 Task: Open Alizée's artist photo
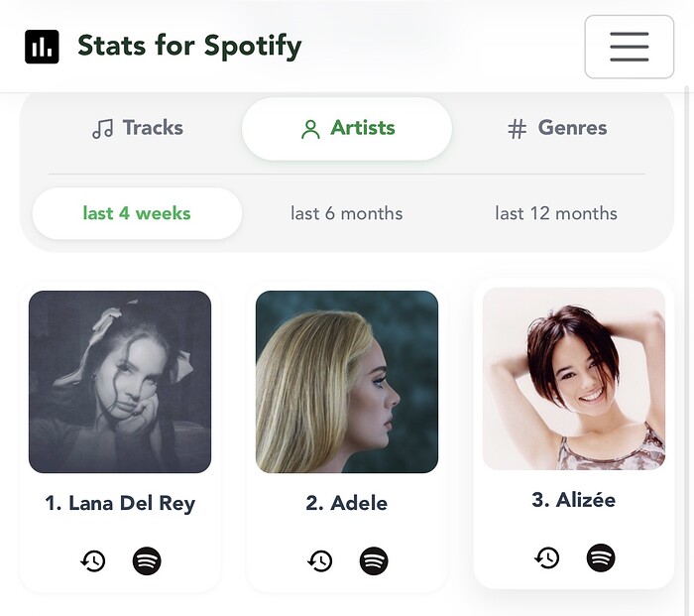click(x=574, y=379)
